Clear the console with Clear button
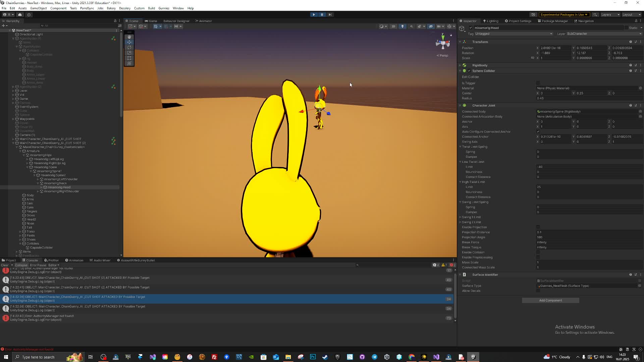The image size is (644, 362). point(5,265)
